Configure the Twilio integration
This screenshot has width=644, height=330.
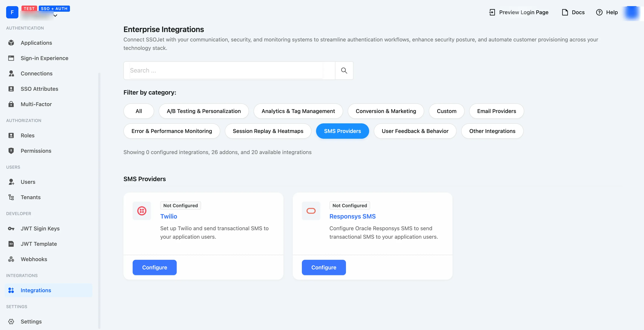point(154,267)
